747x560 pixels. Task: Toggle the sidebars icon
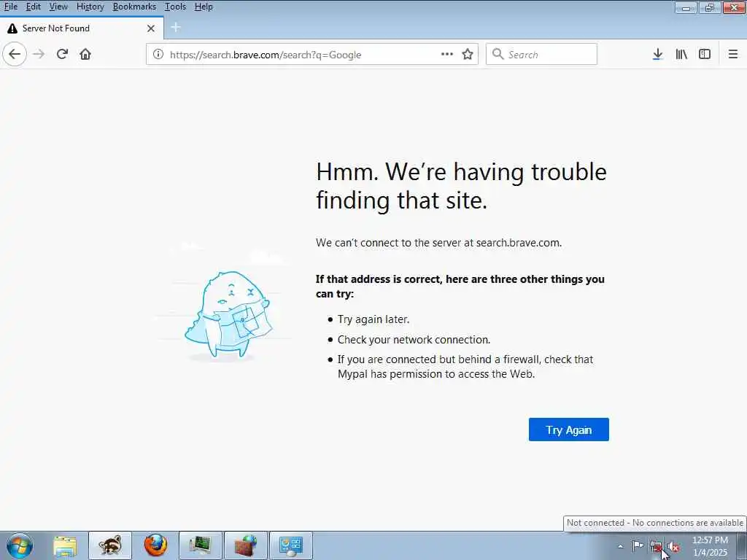pos(705,54)
